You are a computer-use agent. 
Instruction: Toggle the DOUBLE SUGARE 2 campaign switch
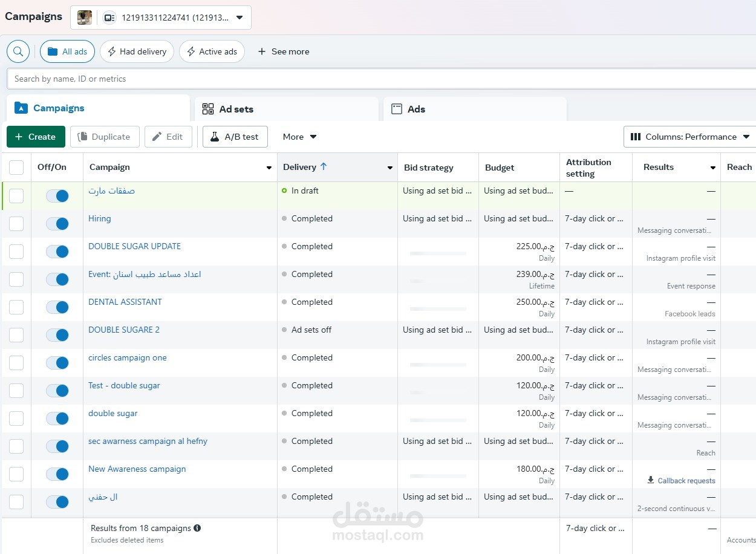[x=57, y=334]
